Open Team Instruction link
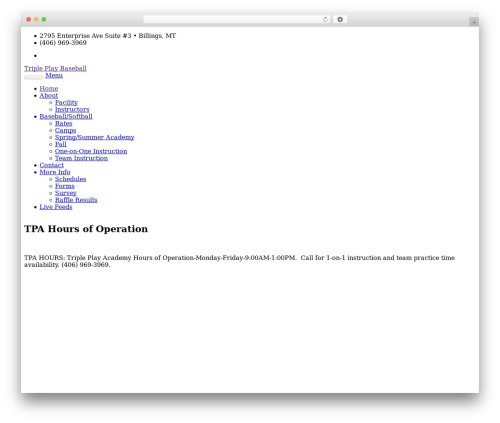 pyautogui.click(x=81, y=158)
